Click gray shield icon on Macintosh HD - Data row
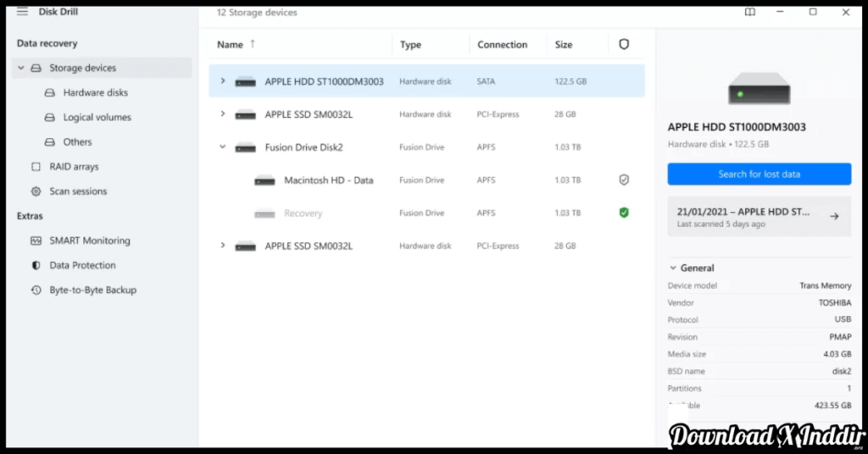Viewport: 868px width, 454px height. [x=624, y=180]
